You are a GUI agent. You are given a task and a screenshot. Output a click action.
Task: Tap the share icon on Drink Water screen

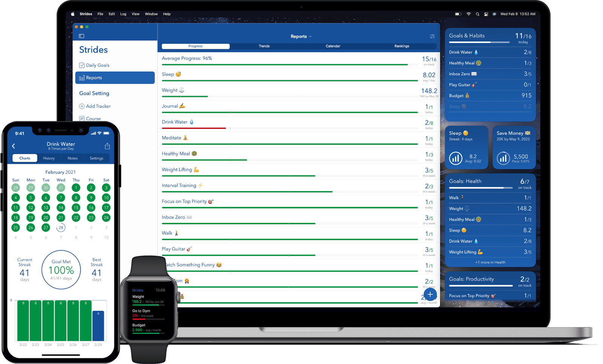click(x=107, y=146)
